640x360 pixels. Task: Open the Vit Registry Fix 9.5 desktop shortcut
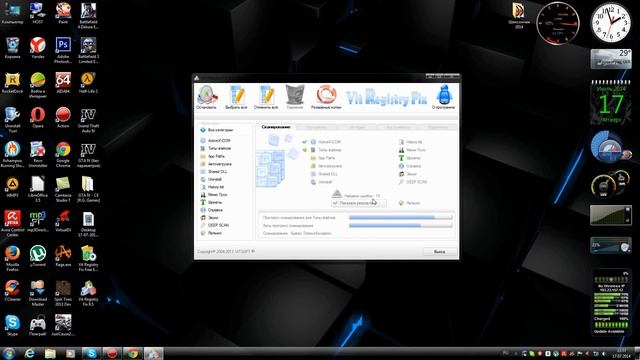tap(88, 293)
